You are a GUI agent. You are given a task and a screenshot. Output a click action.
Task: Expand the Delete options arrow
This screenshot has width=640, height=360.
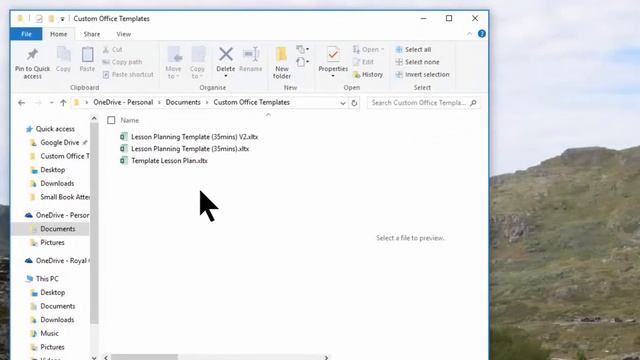(226, 76)
